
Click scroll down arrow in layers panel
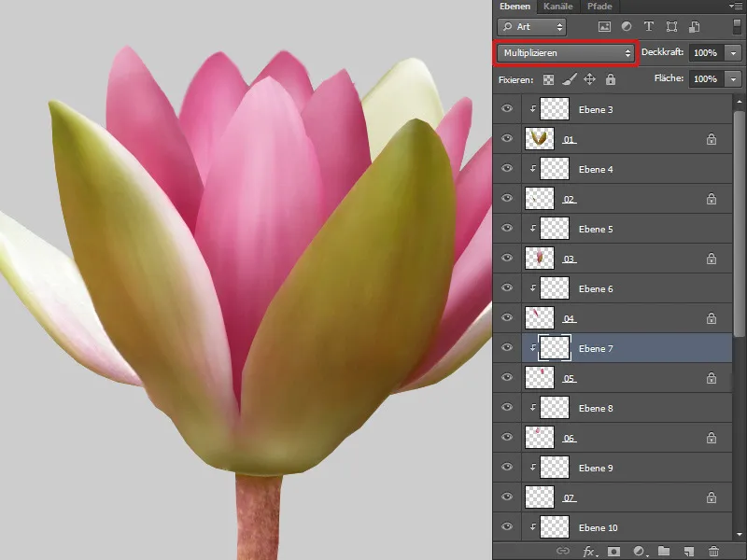point(739,534)
